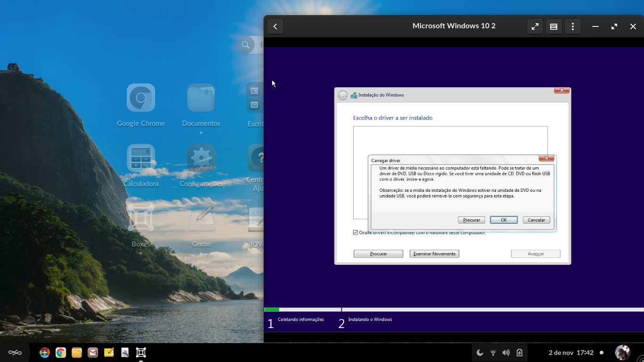The height and width of the screenshot is (362, 644).
Task: Open the keyboard shortcuts menu in Boxes
Action: click(554, 26)
